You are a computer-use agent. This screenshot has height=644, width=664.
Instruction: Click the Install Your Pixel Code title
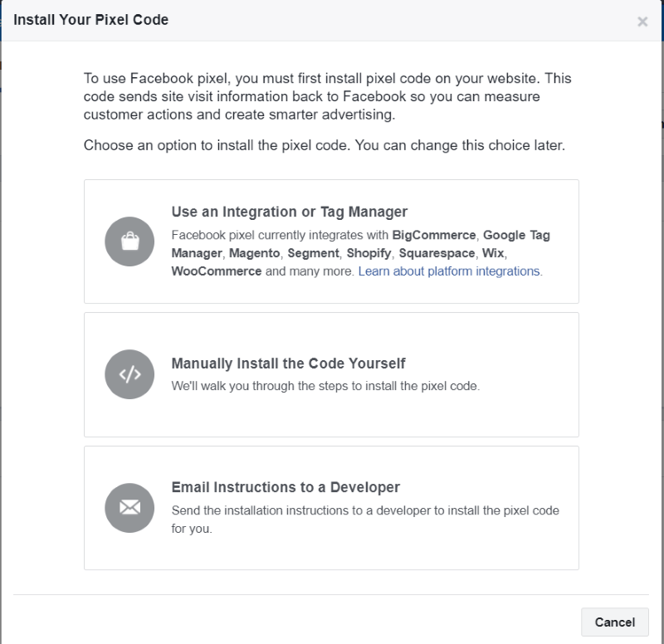tap(91, 20)
